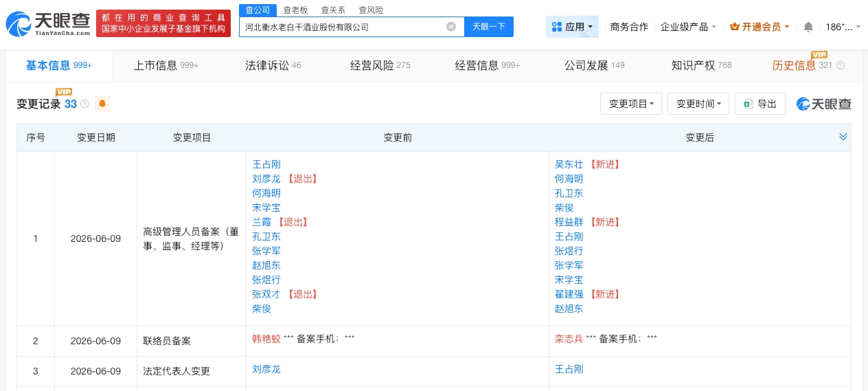Open 兰霞 link in 变更前 column
The height and width of the screenshot is (391, 868).
(262, 222)
